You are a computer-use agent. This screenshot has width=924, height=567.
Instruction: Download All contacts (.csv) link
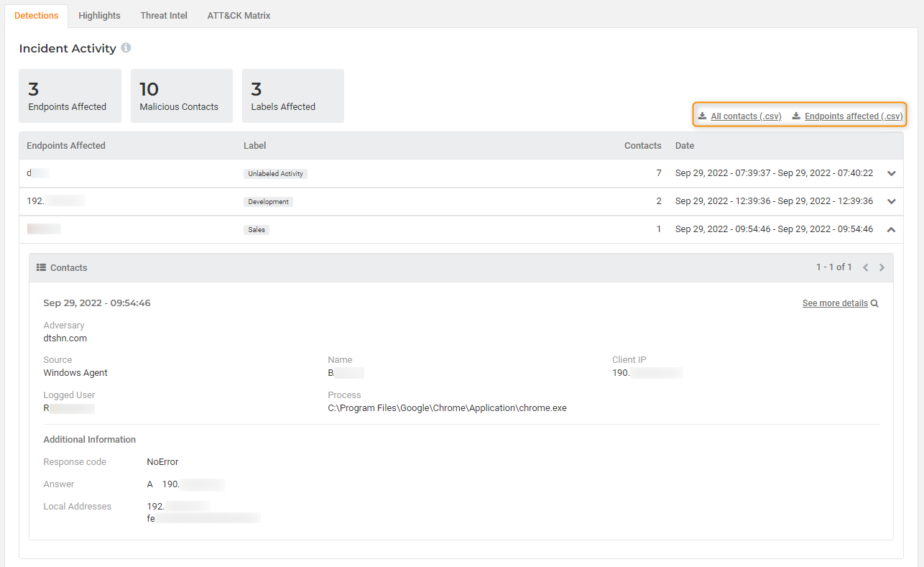tap(746, 116)
